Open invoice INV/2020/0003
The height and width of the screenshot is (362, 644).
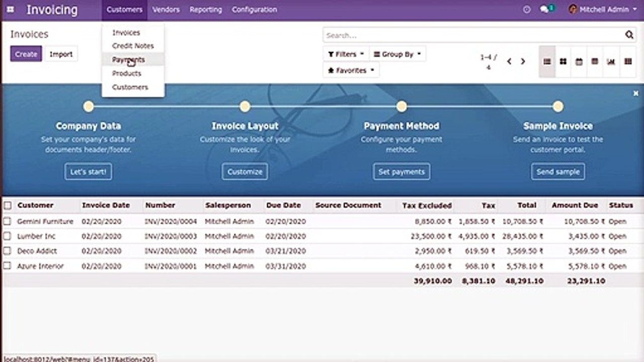[x=171, y=236]
